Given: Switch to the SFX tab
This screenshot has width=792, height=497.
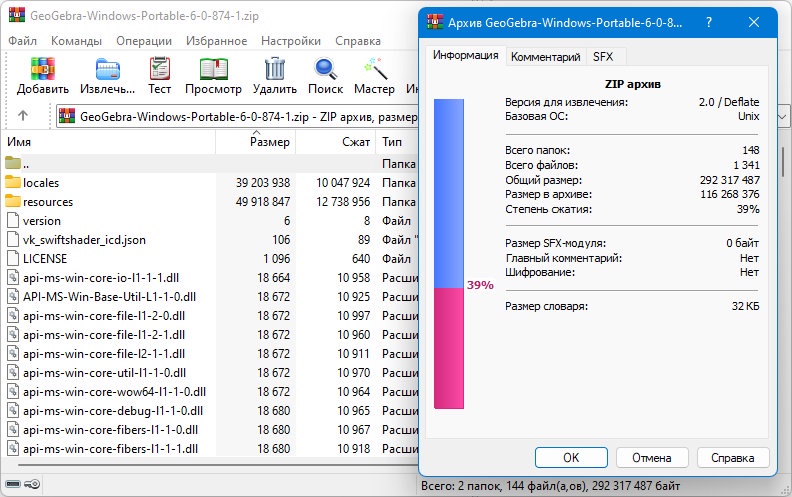Looking at the screenshot, I should click(603, 57).
